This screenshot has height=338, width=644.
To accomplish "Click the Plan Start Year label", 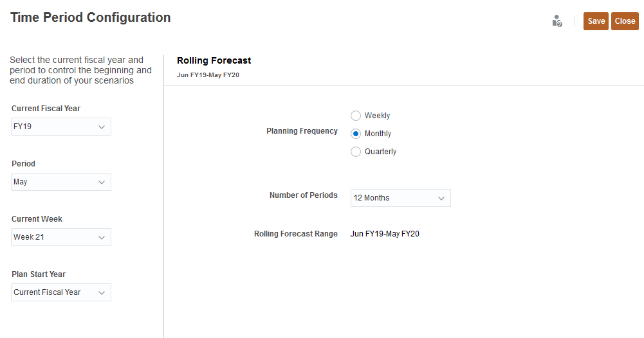I will 39,274.
